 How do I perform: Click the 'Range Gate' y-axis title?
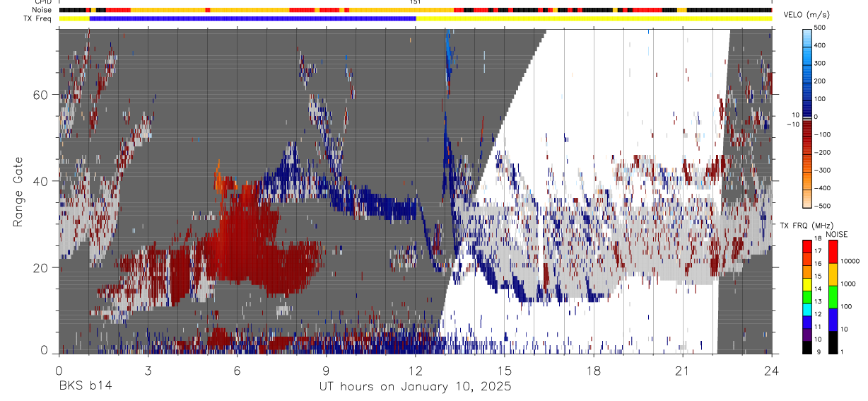[18, 192]
